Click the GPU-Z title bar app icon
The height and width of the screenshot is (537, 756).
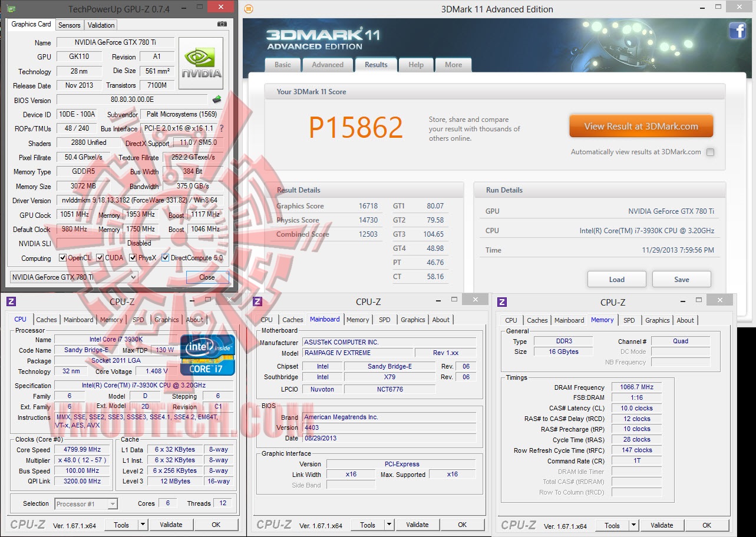click(11, 8)
